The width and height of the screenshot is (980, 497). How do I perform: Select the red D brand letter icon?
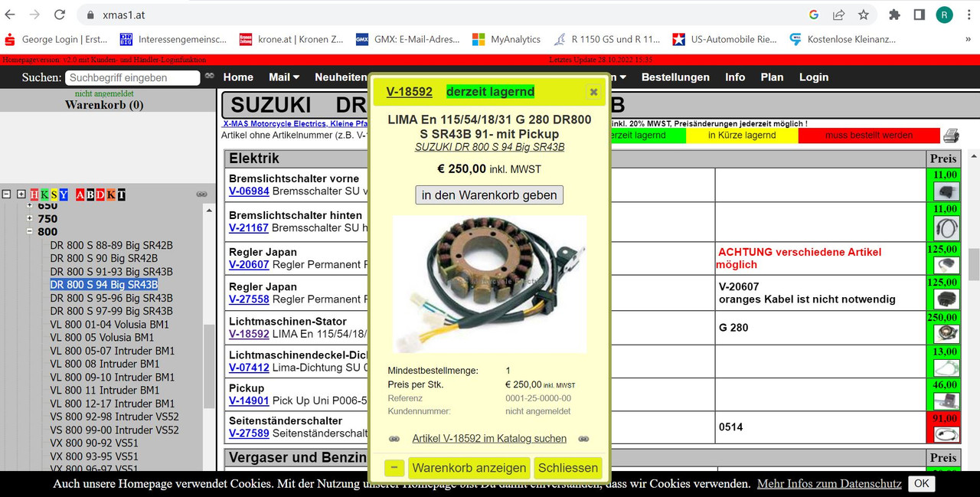click(100, 195)
